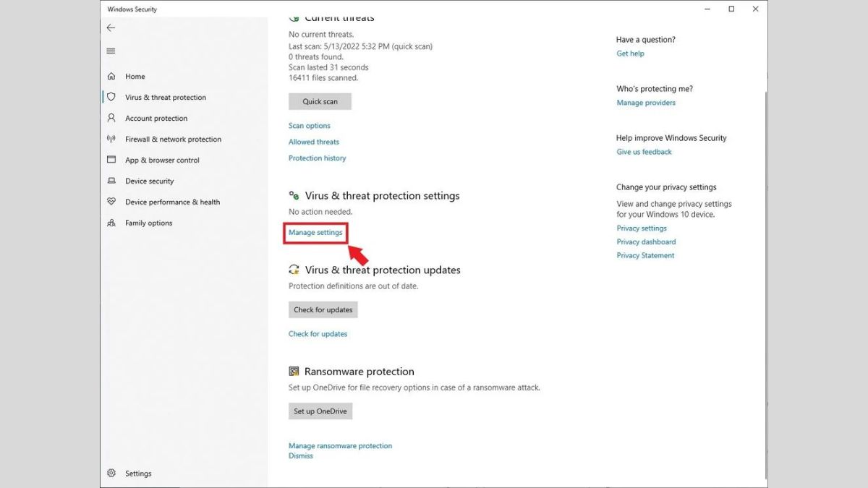Set up OneDrive for ransomware recovery
The width and height of the screenshot is (868, 488).
[x=320, y=411]
